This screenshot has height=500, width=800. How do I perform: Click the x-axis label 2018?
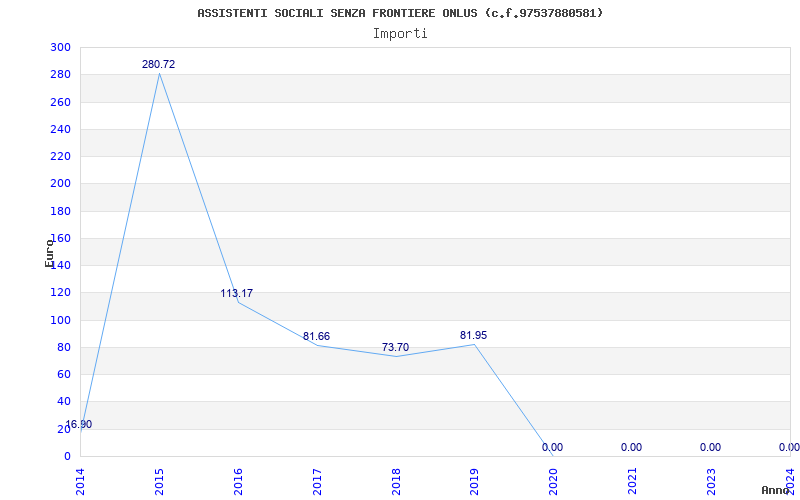395,482
